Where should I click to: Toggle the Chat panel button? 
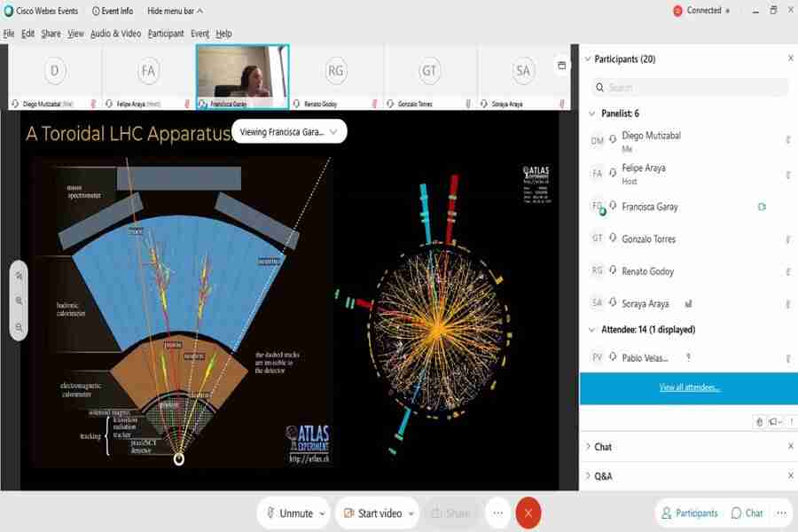pyautogui.click(x=747, y=513)
